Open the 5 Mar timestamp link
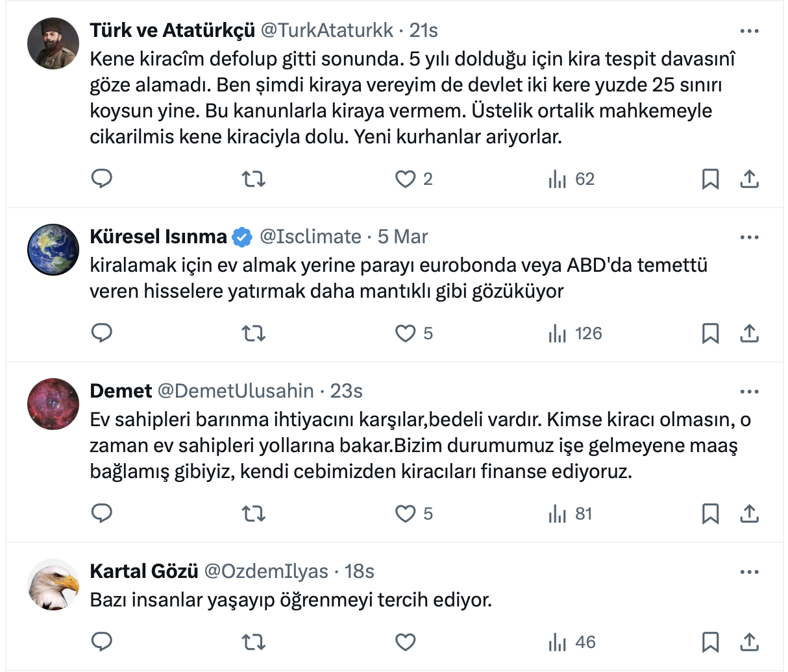This screenshot has width=788, height=672. (402, 237)
